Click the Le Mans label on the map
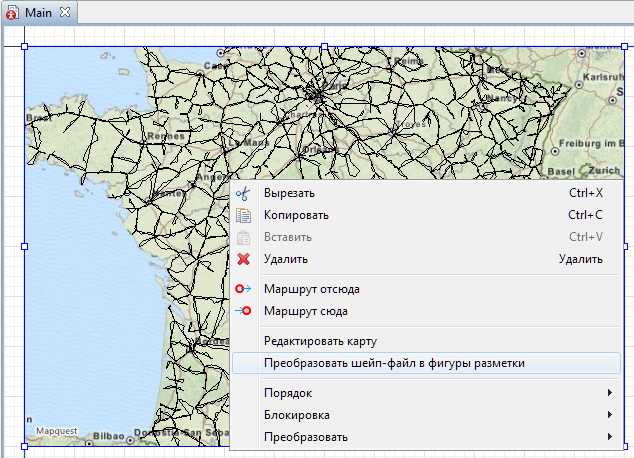Screen dimensions: 634x458 (249, 143)
